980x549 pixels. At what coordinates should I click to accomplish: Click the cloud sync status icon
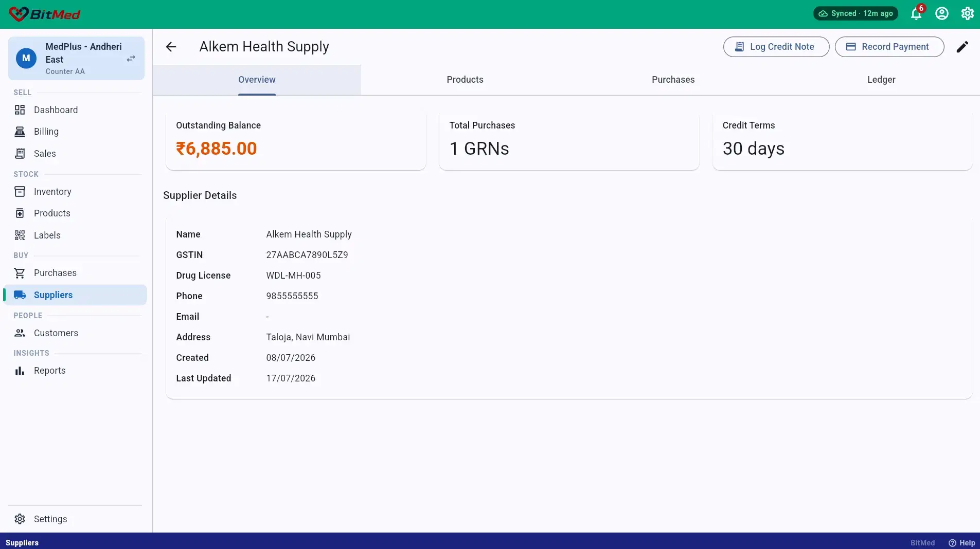click(x=823, y=14)
